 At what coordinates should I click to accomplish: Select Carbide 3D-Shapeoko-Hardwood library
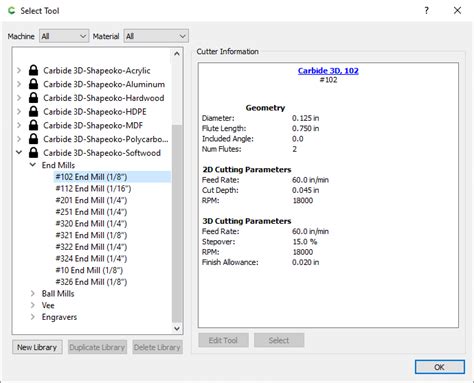point(104,98)
